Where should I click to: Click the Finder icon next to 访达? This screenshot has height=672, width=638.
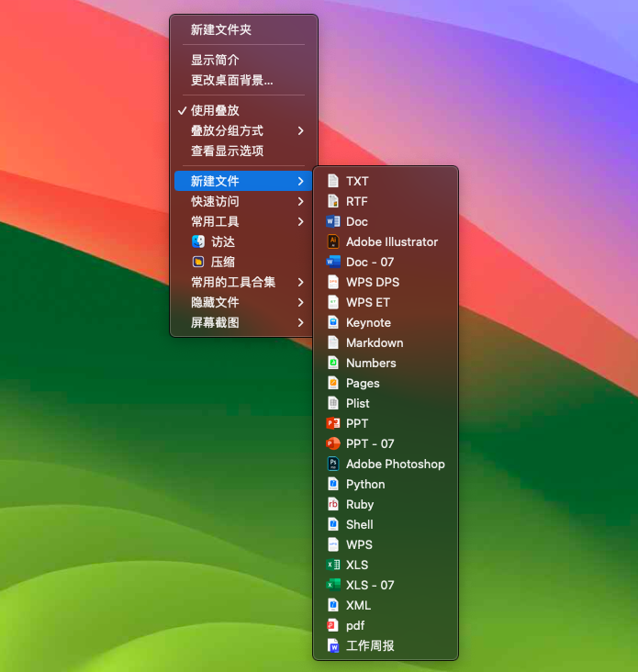tap(198, 241)
